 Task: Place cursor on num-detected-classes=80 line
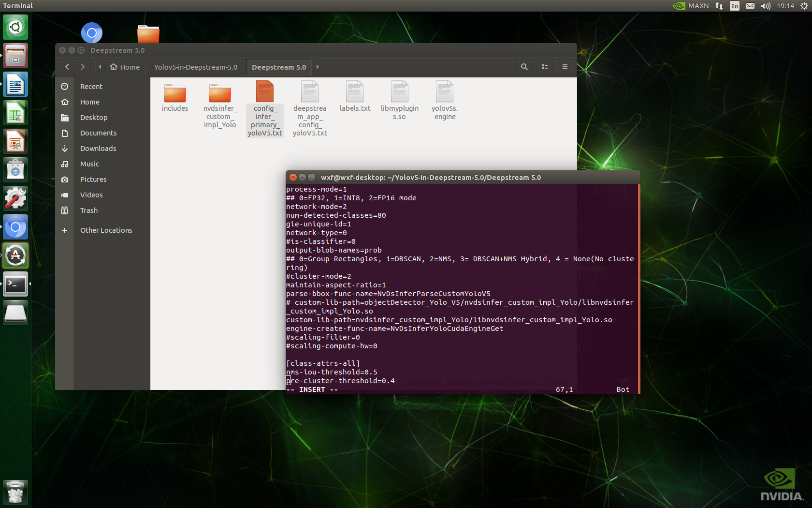(336, 215)
